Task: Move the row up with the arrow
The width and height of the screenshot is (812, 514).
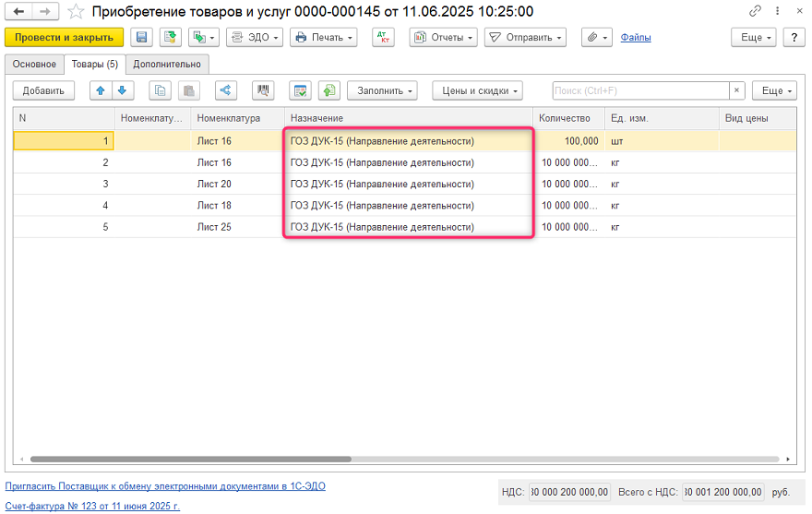Action: pyautogui.click(x=101, y=90)
